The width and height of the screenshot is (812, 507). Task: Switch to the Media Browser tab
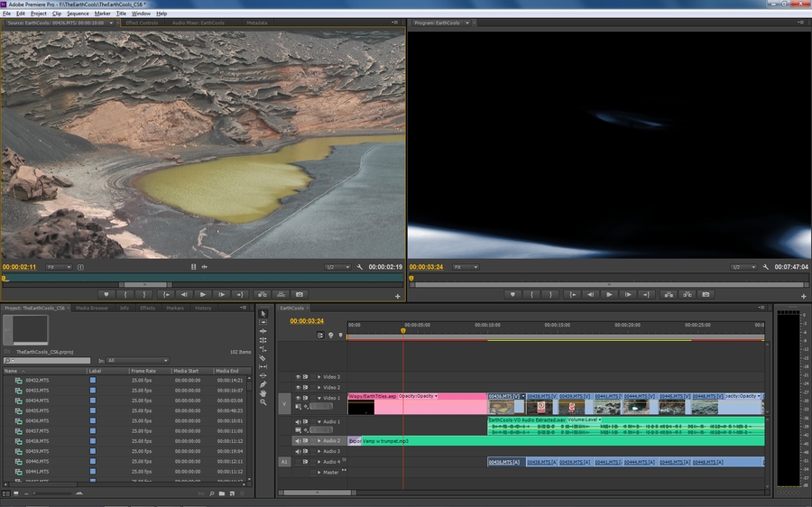[x=92, y=308]
